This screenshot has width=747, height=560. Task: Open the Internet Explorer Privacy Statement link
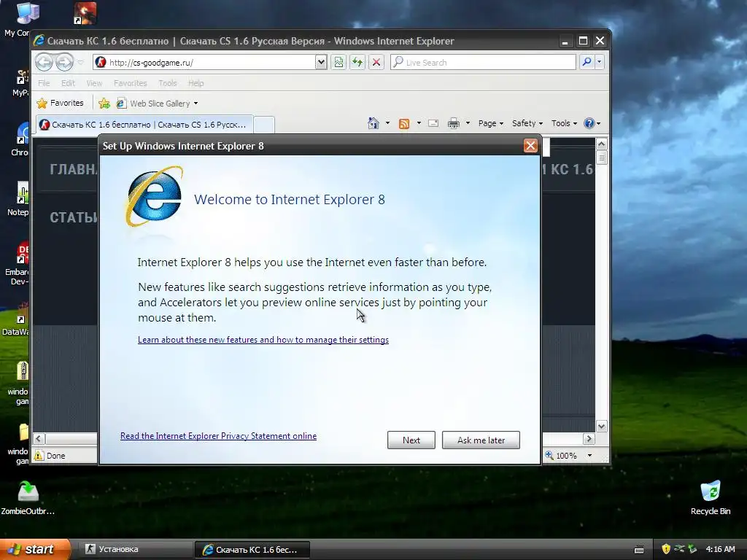coord(218,436)
